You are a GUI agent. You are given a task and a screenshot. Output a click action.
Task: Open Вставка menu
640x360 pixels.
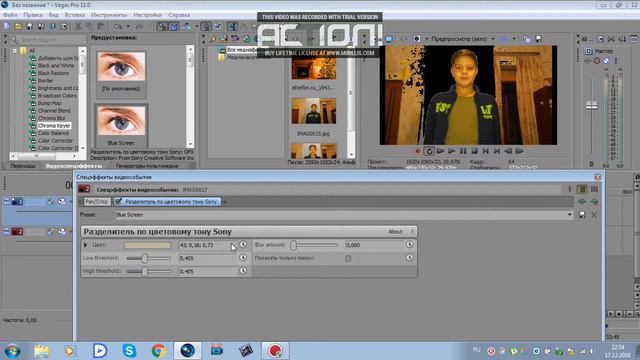coord(75,15)
